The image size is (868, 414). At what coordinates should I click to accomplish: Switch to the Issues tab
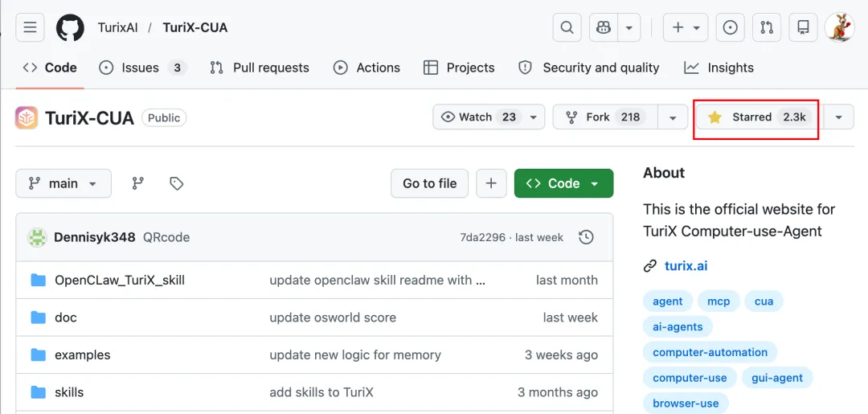click(x=142, y=68)
